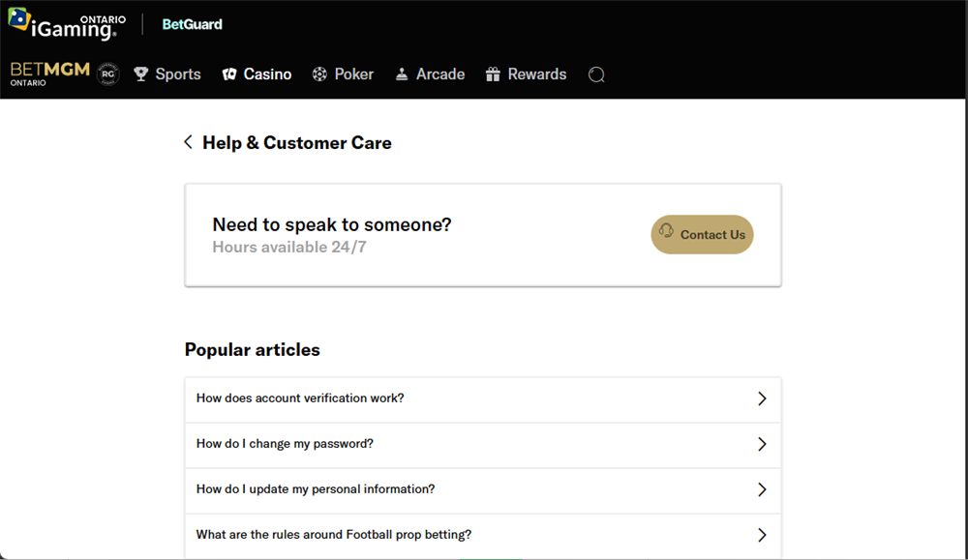
Task: Click the iGaming Ontario logo
Action: pos(67,24)
